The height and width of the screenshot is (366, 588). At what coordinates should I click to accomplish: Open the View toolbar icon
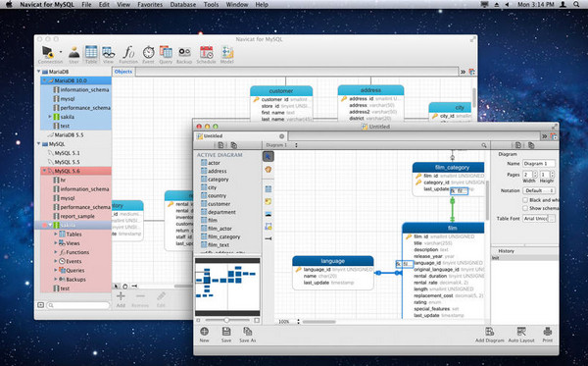(x=108, y=54)
